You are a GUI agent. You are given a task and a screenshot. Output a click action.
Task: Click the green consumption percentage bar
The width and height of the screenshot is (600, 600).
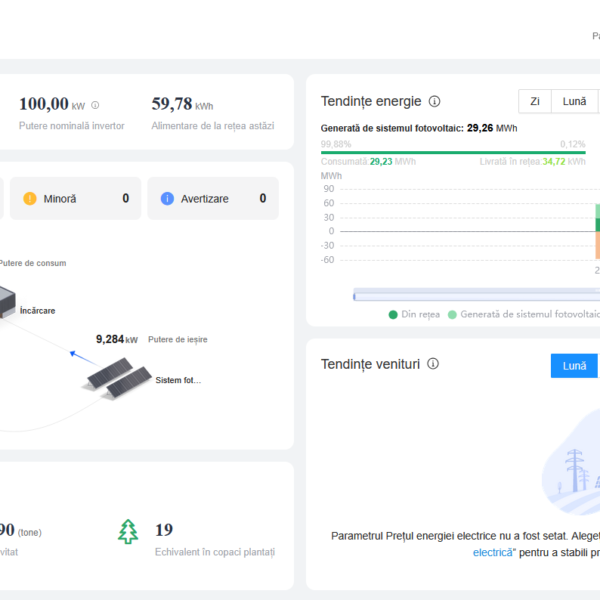452,153
